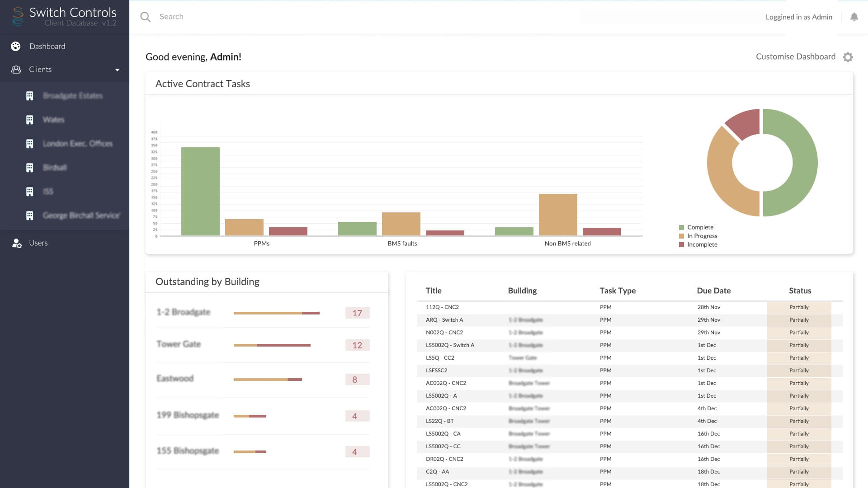Click building icon beside George Birchall Service
868x488 pixels.
click(x=30, y=216)
